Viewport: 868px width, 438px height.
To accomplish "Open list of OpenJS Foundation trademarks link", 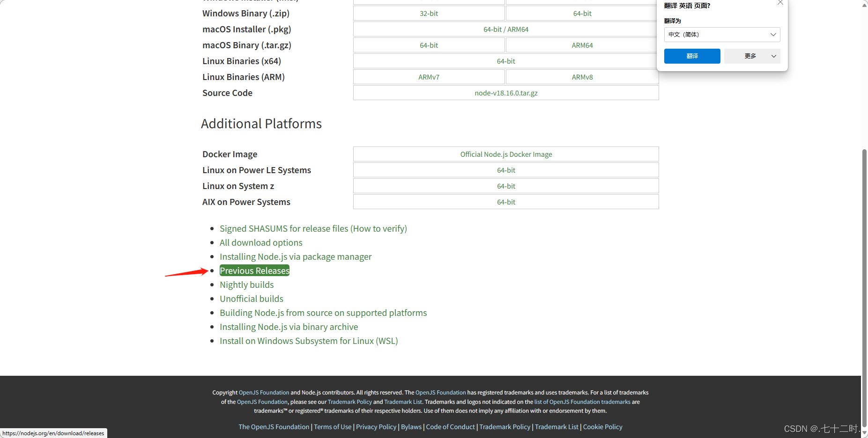I will [x=582, y=402].
